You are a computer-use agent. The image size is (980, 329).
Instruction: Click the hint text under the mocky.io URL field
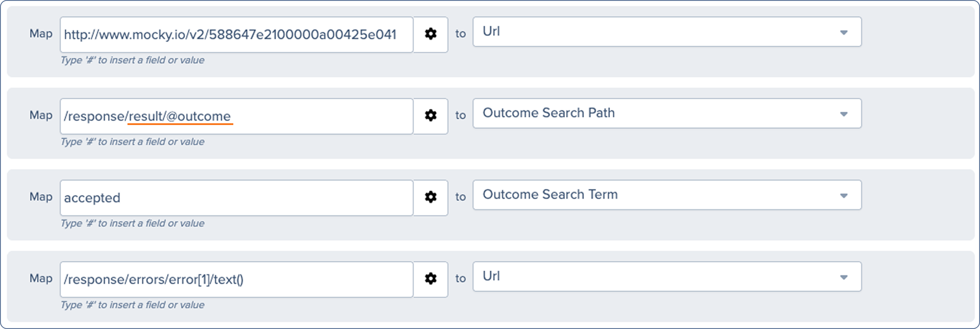[x=132, y=60]
